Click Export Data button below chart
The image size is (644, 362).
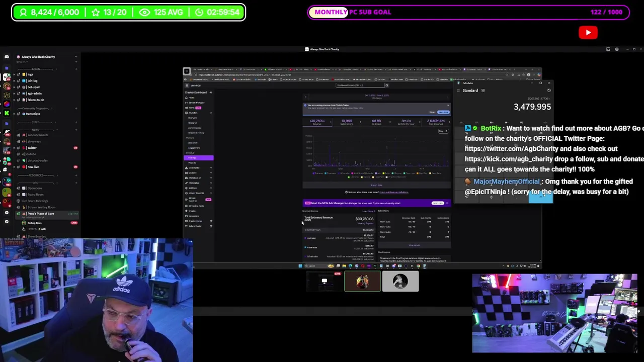[x=377, y=185]
